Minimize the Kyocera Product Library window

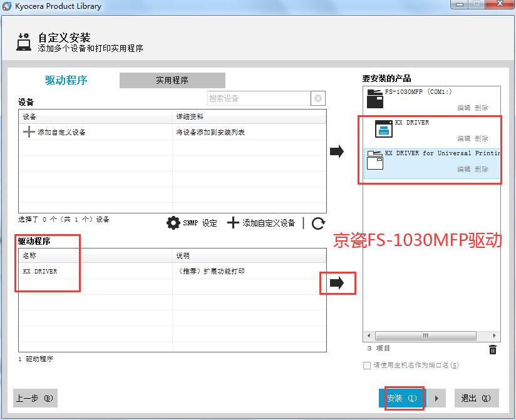coord(460,4)
